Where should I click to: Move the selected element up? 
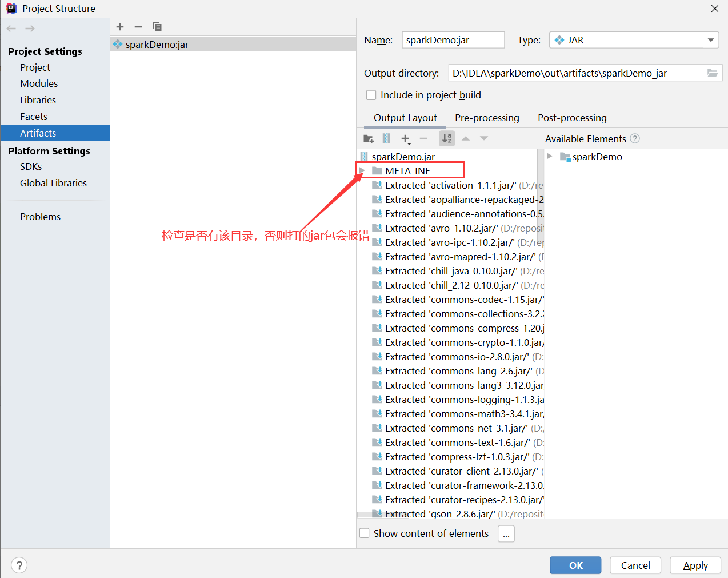[x=466, y=138]
